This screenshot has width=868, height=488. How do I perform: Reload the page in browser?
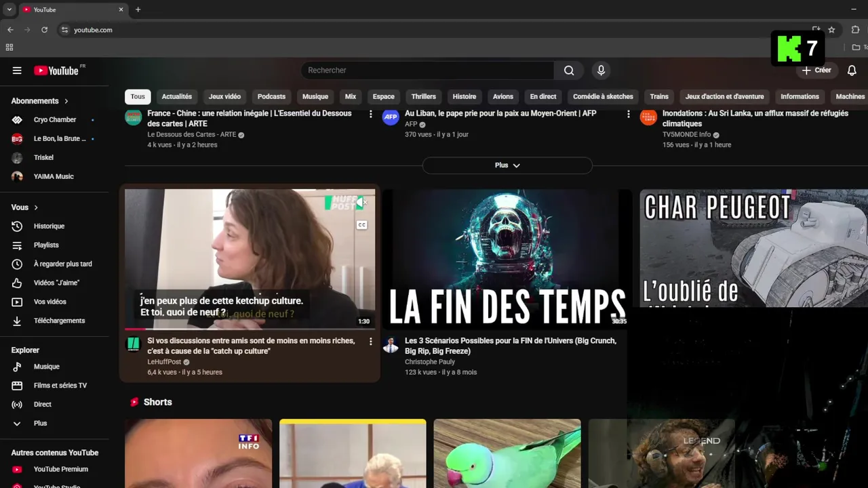tap(44, 30)
